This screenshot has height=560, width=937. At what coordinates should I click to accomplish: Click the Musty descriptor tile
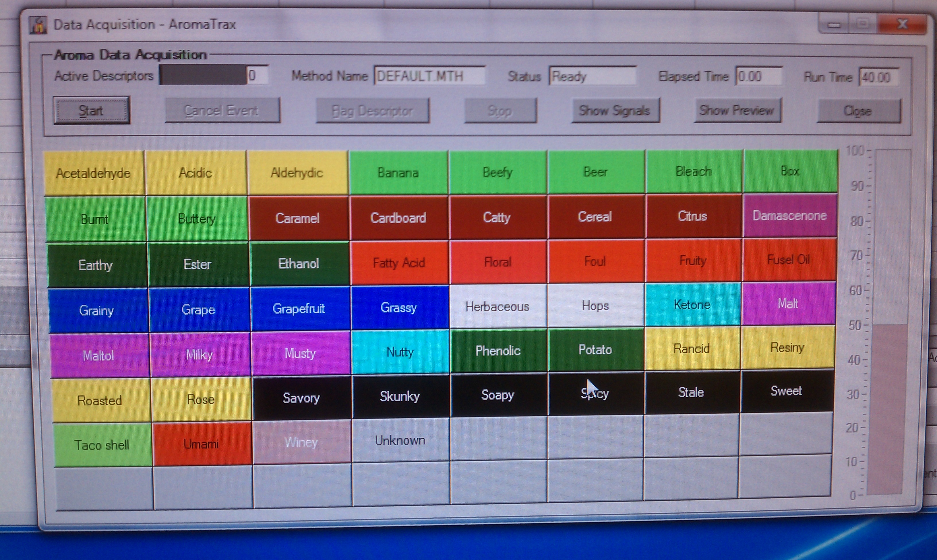pyautogui.click(x=301, y=353)
